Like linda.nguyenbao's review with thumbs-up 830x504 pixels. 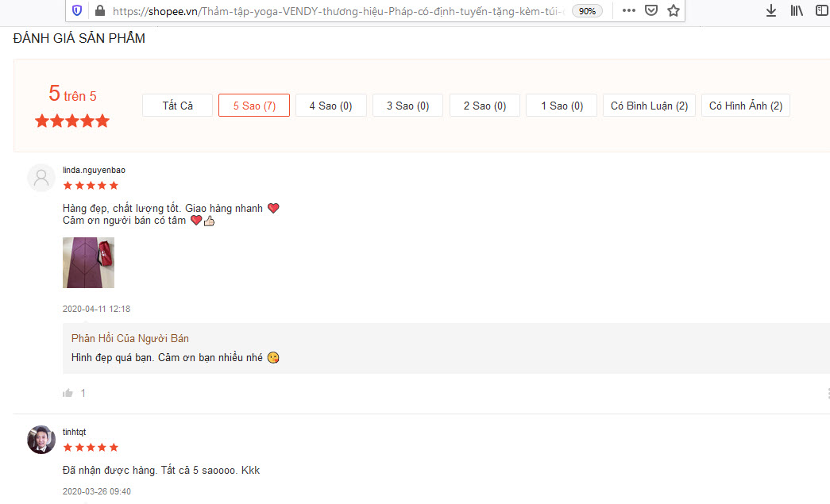pyautogui.click(x=68, y=393)
